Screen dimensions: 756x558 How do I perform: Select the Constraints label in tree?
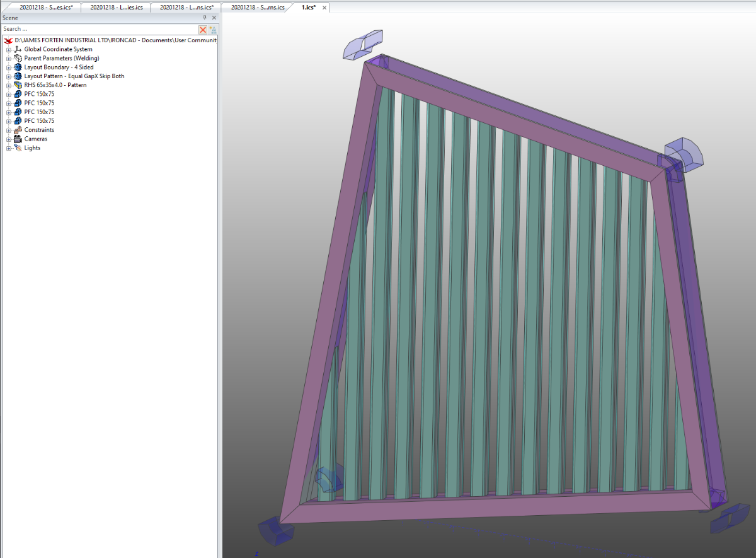click(x=39, y=130)
